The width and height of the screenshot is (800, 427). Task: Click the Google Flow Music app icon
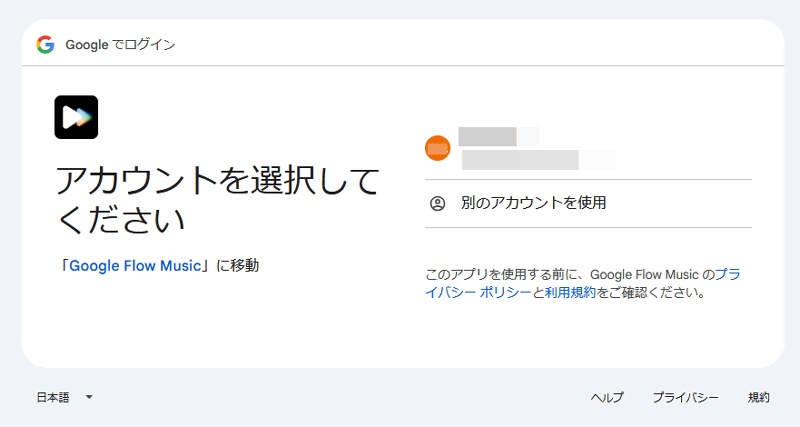(76, 117)
